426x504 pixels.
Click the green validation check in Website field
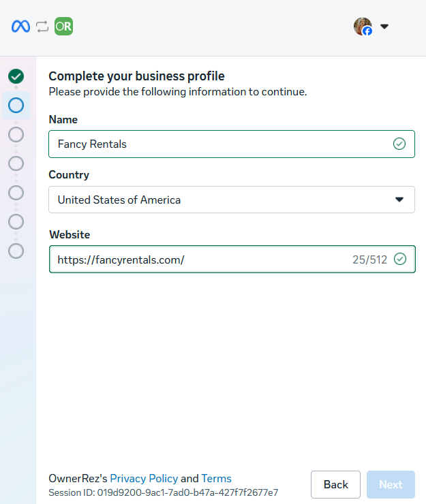[400, 259]
